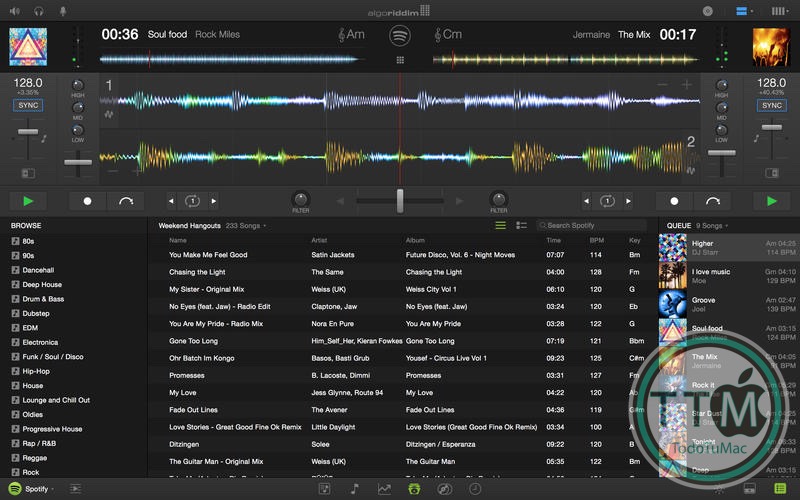This screenshot has width=800, height=500.
Task: Set cue point on deck 2
Action: click(674, 201)
